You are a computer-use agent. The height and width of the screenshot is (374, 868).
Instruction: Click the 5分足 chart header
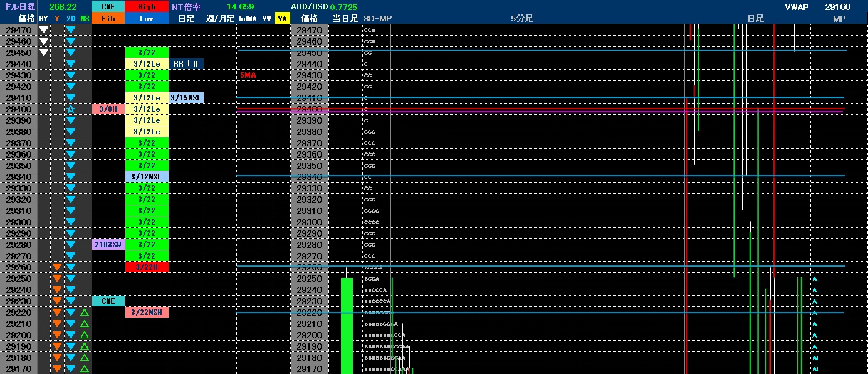click(522, 18)
